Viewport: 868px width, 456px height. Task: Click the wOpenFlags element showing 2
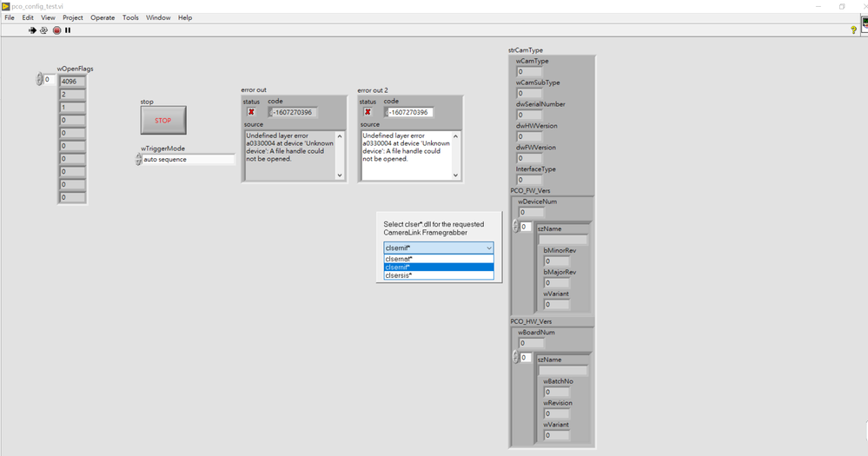pos(72,94)
